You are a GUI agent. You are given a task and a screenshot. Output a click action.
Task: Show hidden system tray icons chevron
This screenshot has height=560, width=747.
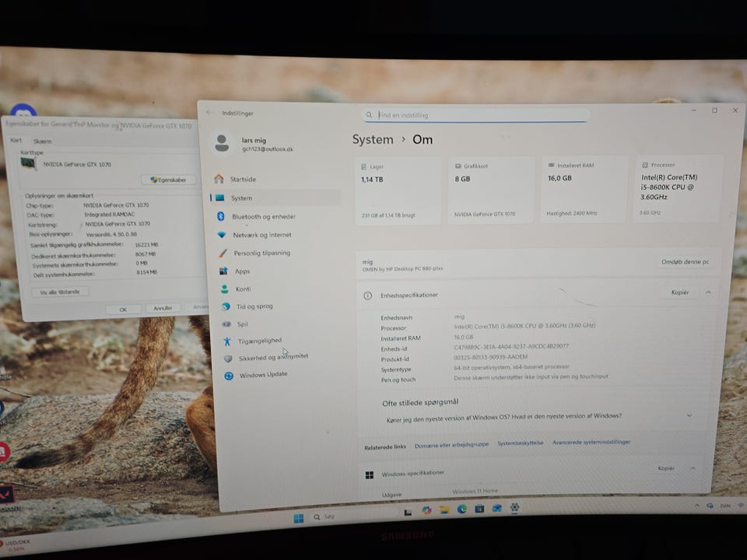pos(697,506)
